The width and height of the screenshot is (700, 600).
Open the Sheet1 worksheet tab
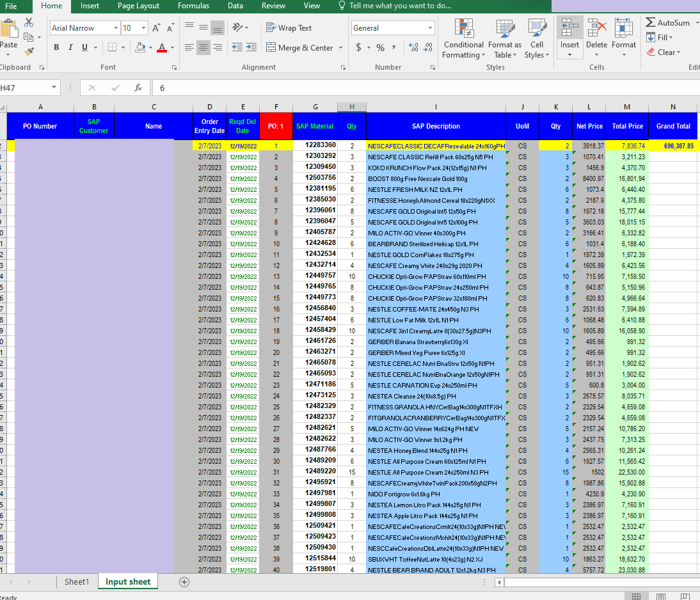pos(77,581)
